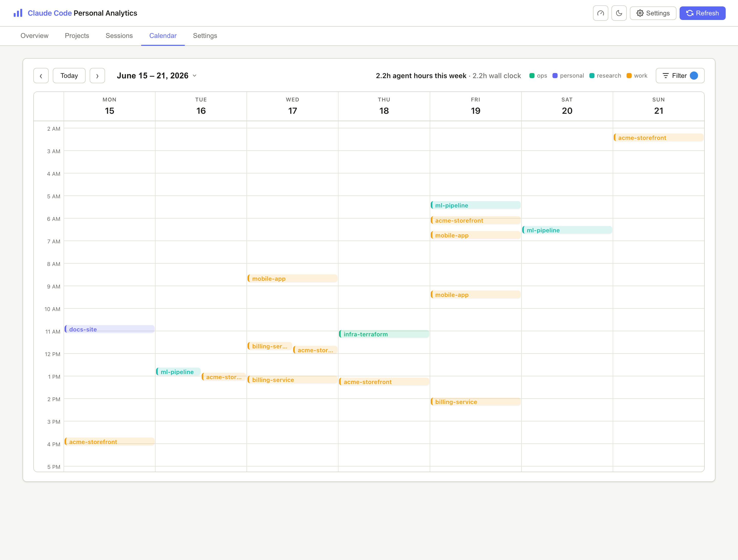738x560 pixels.
Task: Click the ops legend color swatch
Action: pyautogui.click(x=532, y=76)
